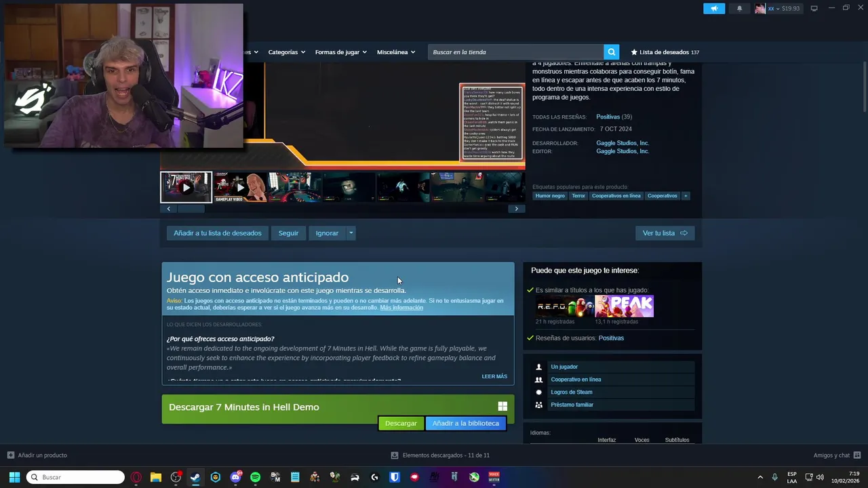The image size is (868, 488).
Task: Click the Windows platform icon on demo banner
Action: pyautogui.click(x=502, y=406)
